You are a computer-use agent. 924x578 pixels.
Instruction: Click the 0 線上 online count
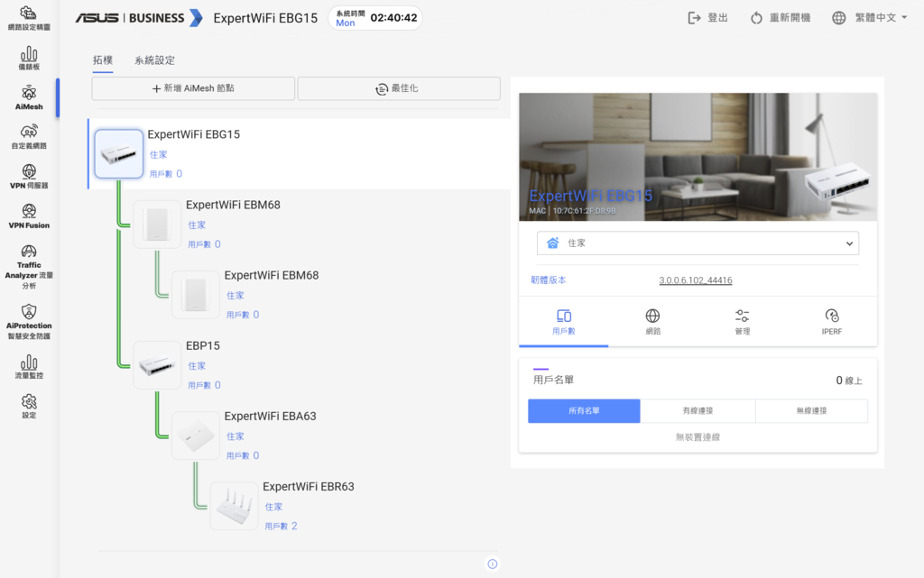[x=849, y=381]
